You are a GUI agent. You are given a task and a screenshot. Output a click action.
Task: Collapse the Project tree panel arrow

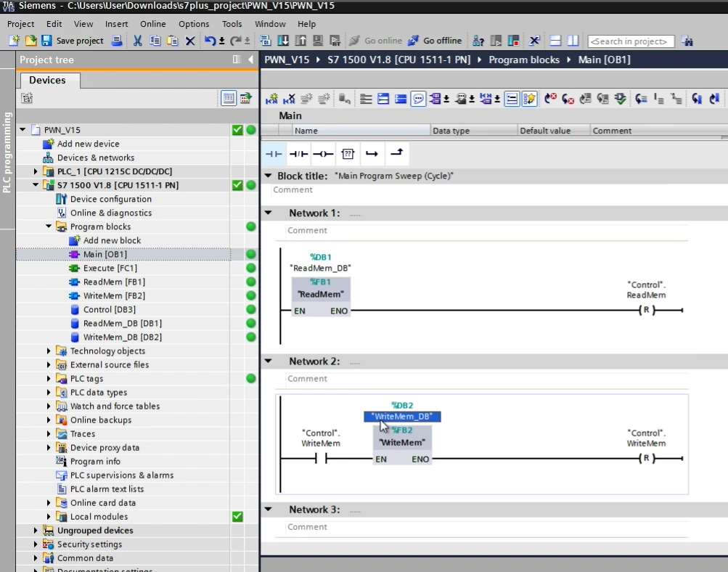(x=250, y=60)
